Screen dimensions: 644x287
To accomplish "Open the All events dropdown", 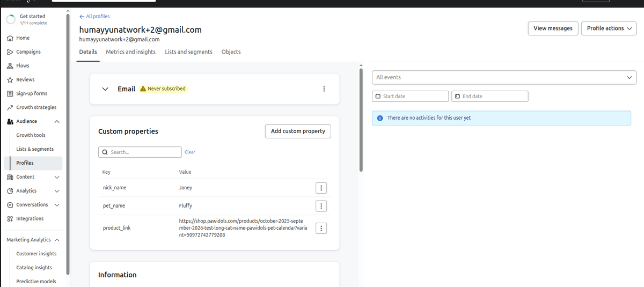I will 504,77.
